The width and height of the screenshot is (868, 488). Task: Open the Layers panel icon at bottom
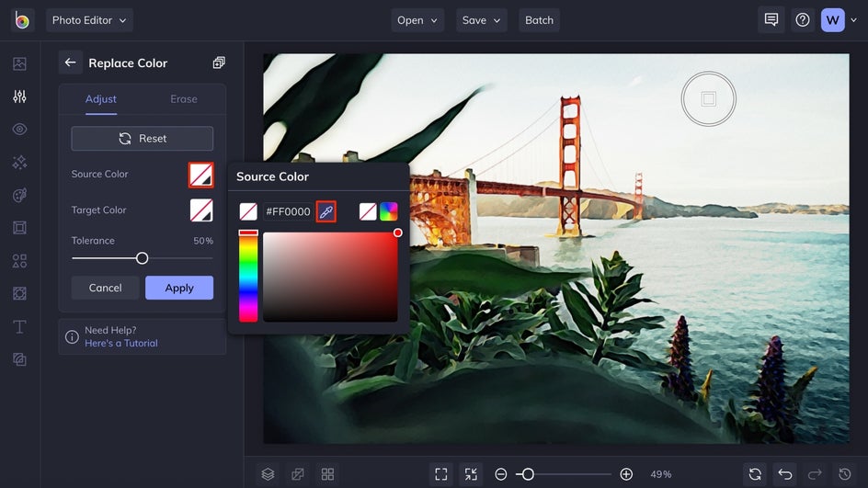tap(268, 474)
